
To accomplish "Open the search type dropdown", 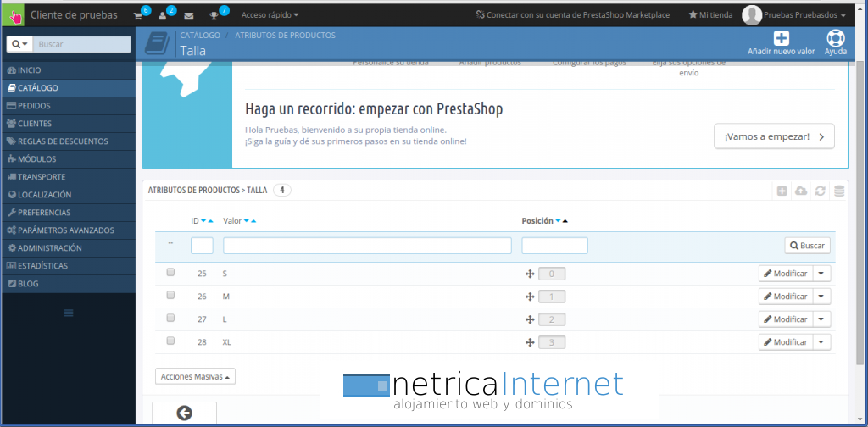I will [20, 44].
